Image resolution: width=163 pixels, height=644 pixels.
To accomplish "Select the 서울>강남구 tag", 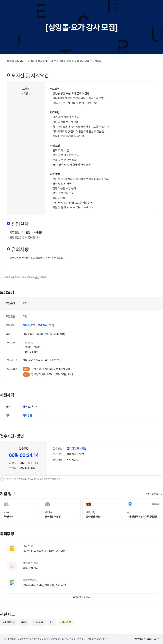I will click(66, 622).
